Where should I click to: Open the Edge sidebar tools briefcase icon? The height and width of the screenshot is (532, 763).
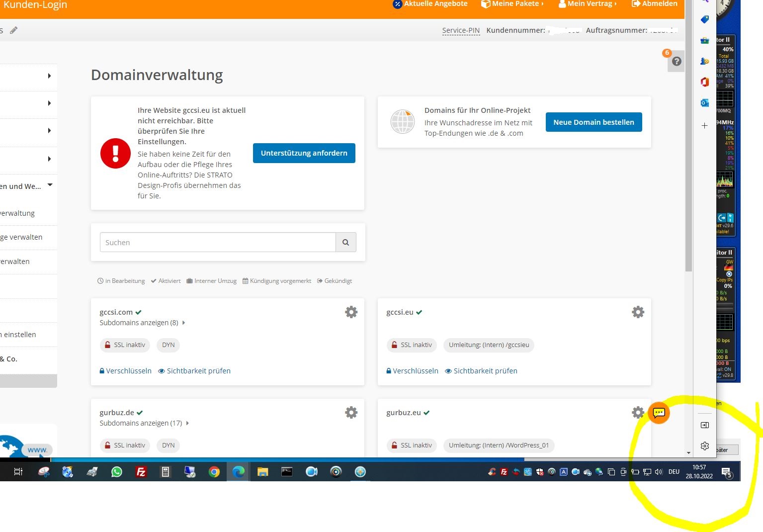[704, 41]
